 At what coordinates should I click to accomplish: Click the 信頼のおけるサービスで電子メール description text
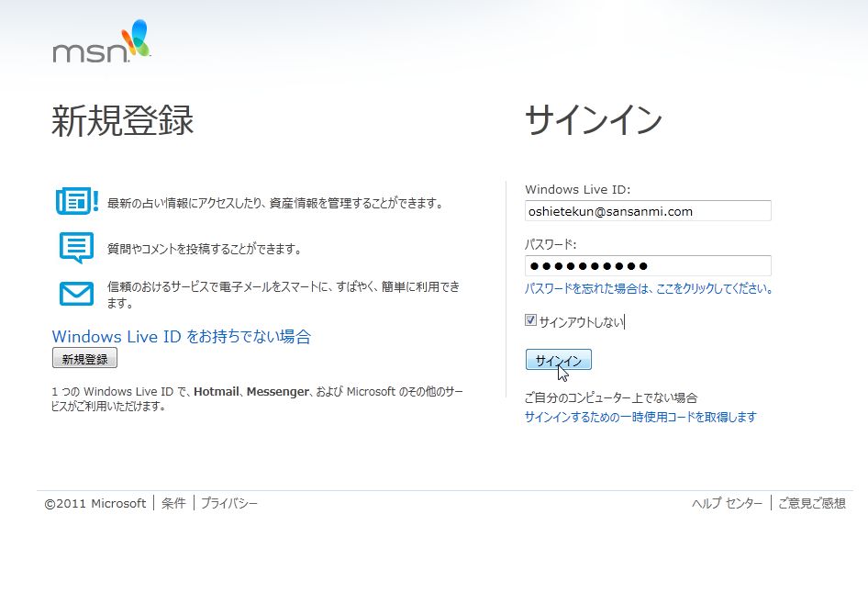(x=284, y=295)
